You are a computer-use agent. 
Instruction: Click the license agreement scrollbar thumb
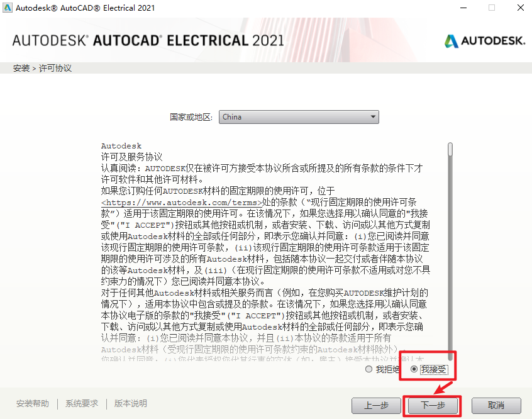(450, 149)
